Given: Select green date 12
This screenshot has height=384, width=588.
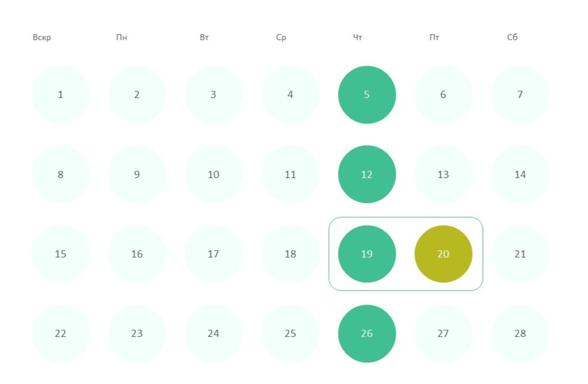Looking at the screenshot, I should pos(367,174).
